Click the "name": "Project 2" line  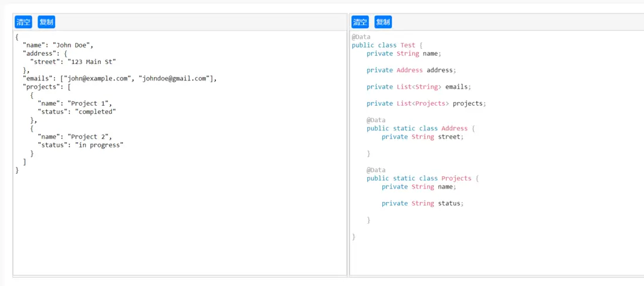point(74,137)
